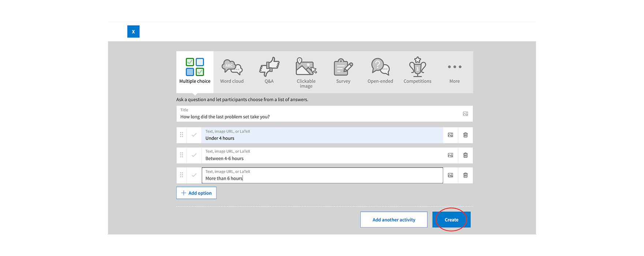Screen dimensions: 644x256
Task: Delete the 'More than 6 hours' option
Action: (x=465, y=175)
